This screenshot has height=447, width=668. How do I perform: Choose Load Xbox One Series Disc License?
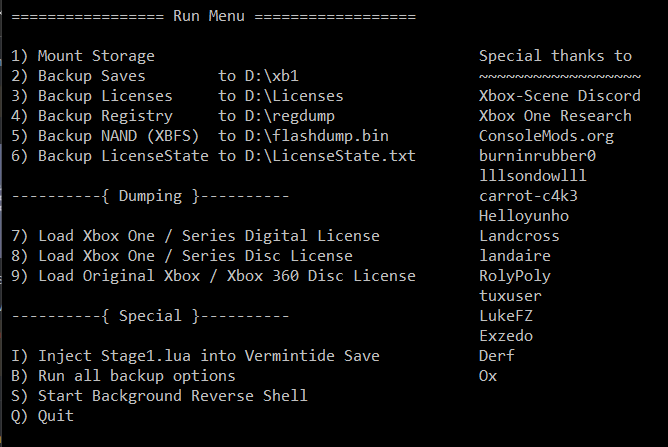(x=181, y=257)
